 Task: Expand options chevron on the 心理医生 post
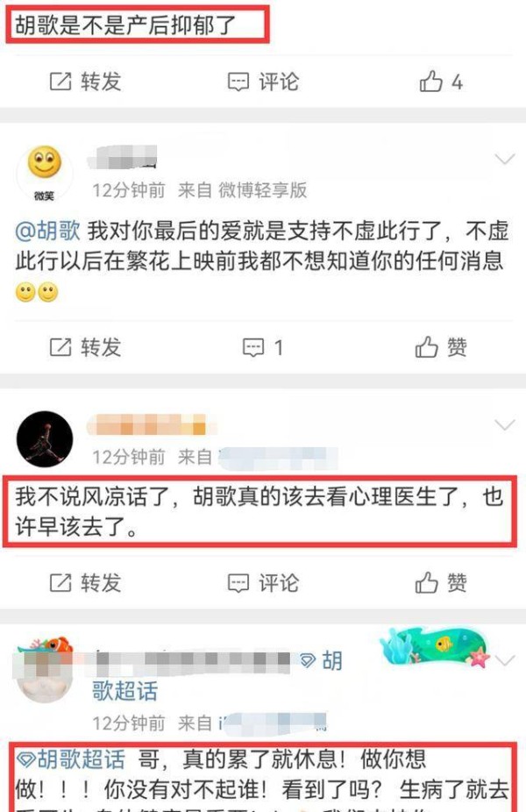pyautogui.click(x=505, y=425)
